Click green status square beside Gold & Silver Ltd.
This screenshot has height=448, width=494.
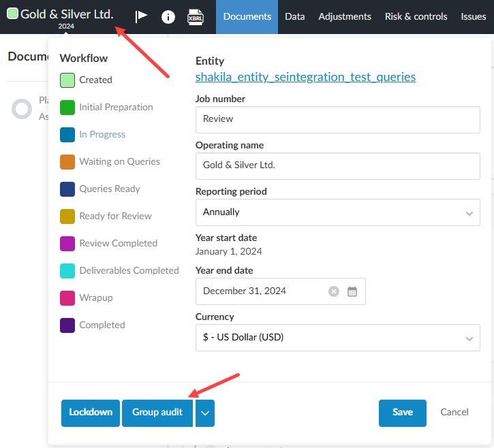(x=12, y=14)
